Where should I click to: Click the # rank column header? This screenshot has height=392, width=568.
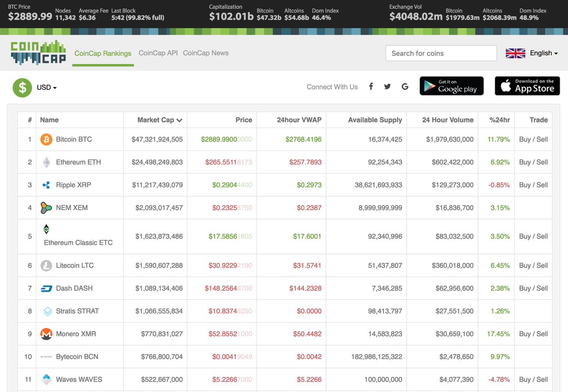[x=30, y=120]
